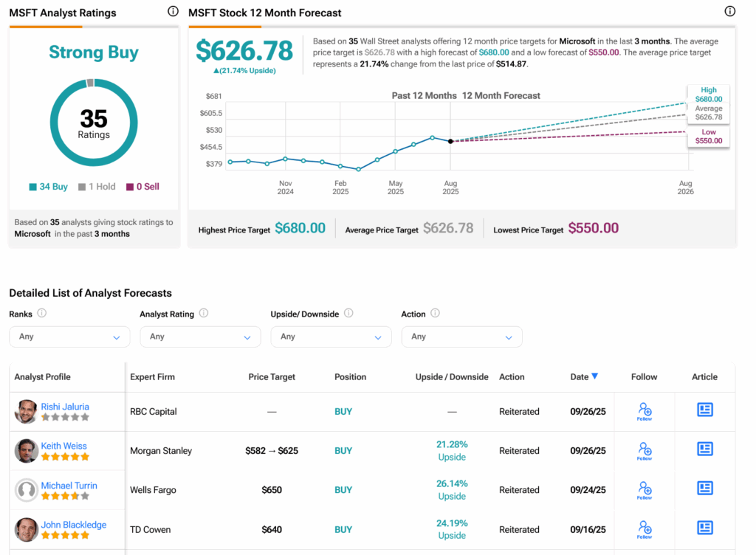Screen dimensions: 756x555
Task: Click the Buy legend teal swatch
Action: (33, 187)
